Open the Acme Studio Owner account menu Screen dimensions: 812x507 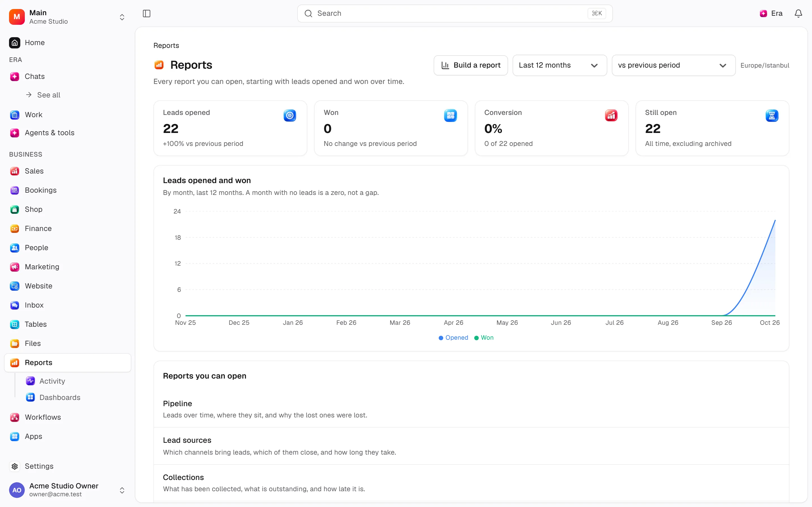[x=67, y=490]
